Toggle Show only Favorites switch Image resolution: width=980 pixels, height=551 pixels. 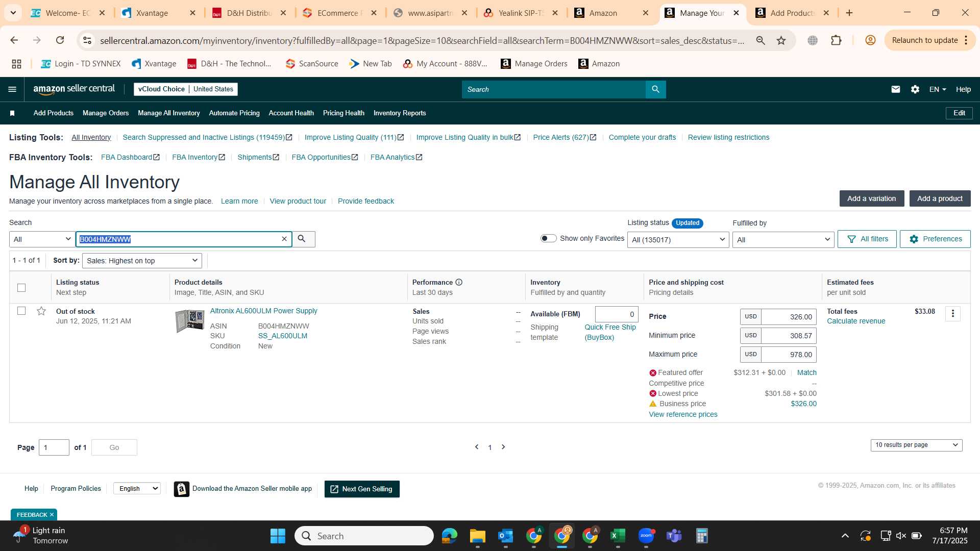[x=549, y=238]
